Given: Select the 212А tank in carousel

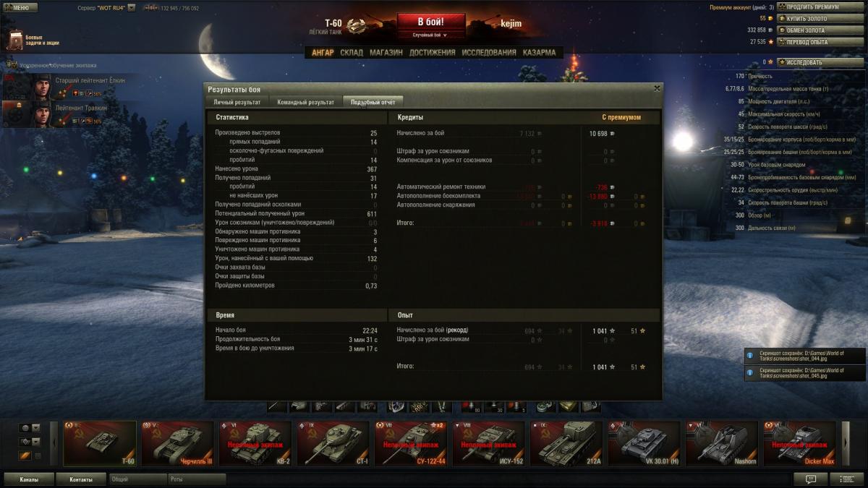Looking at the screenshot, I should click(566, 444).
